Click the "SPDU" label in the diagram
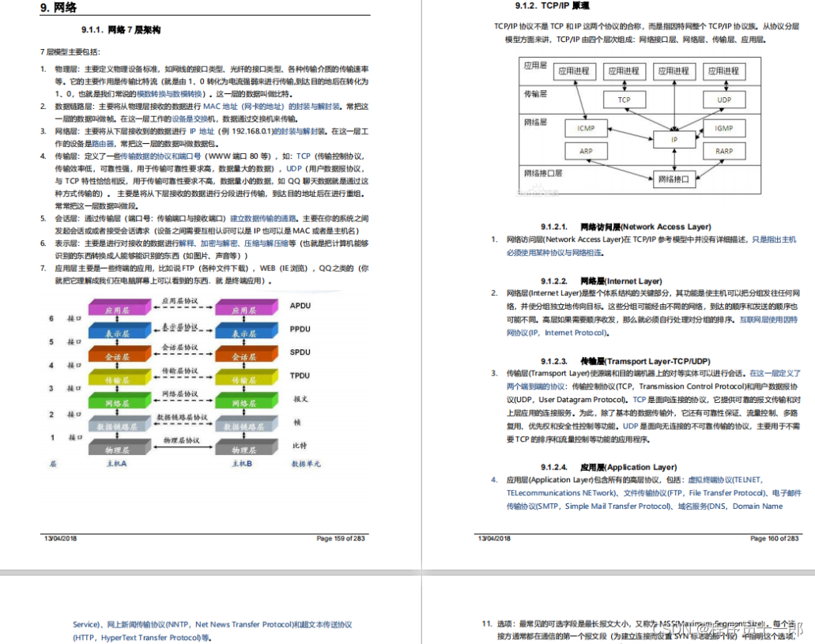This screenshot has width=815, height=644. pyautogui.click(x=300, y=352)
